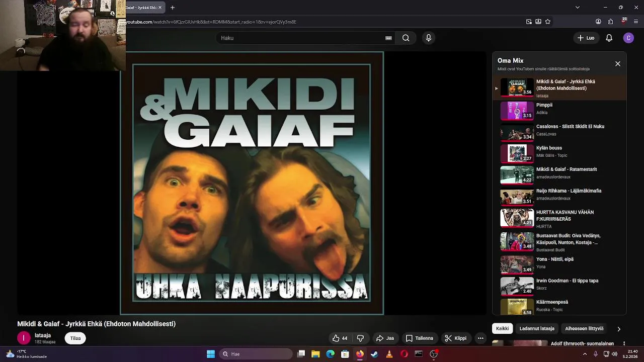644x362 pixels.
Task: Open Opera browser from taskbar
Action: coord(404,354)
